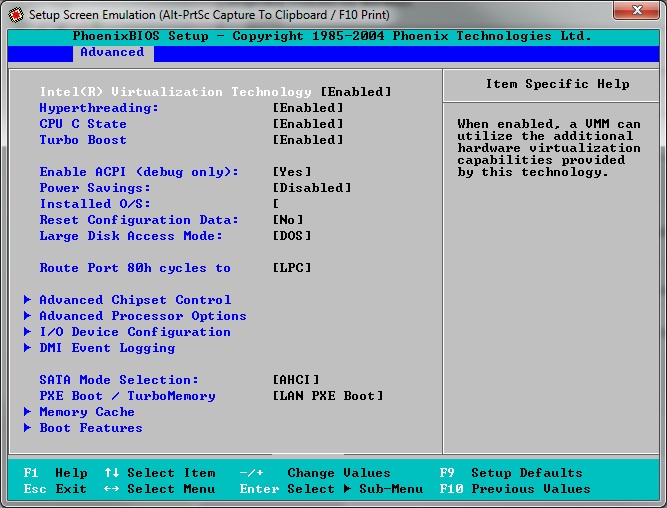Expand arrow beside DMI Event Logging
This screenshot has height=508, width=667.
click(x=27, y=348)
